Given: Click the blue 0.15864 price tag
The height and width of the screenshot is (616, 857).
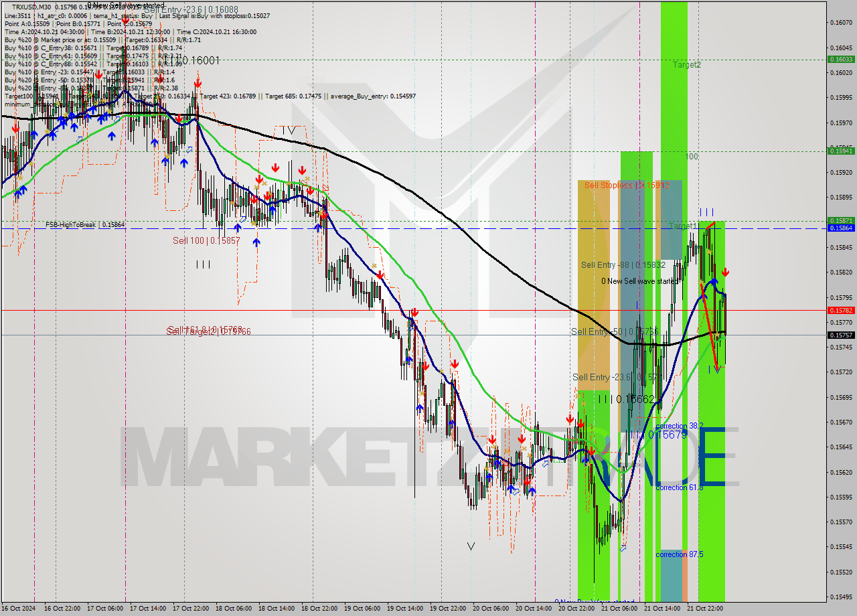Looking at the screenshot, I should click(x=841, y=228).
